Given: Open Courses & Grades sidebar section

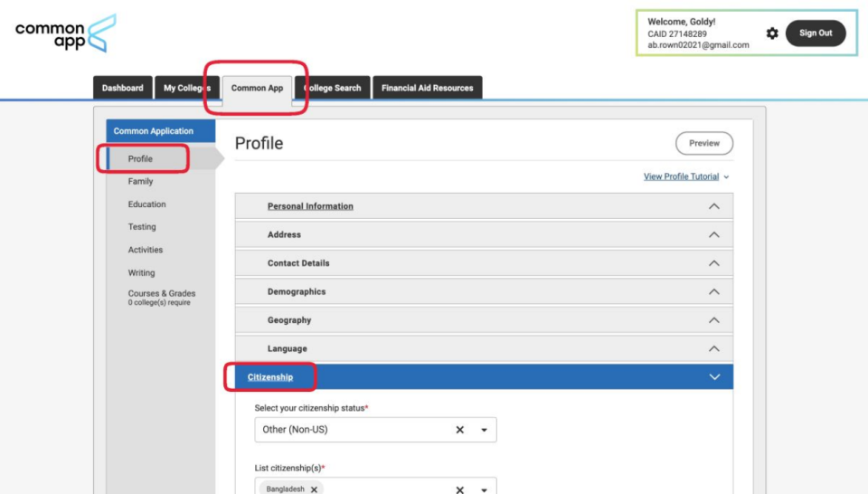Looking at the screenshot, I should (x=162, y=298).
